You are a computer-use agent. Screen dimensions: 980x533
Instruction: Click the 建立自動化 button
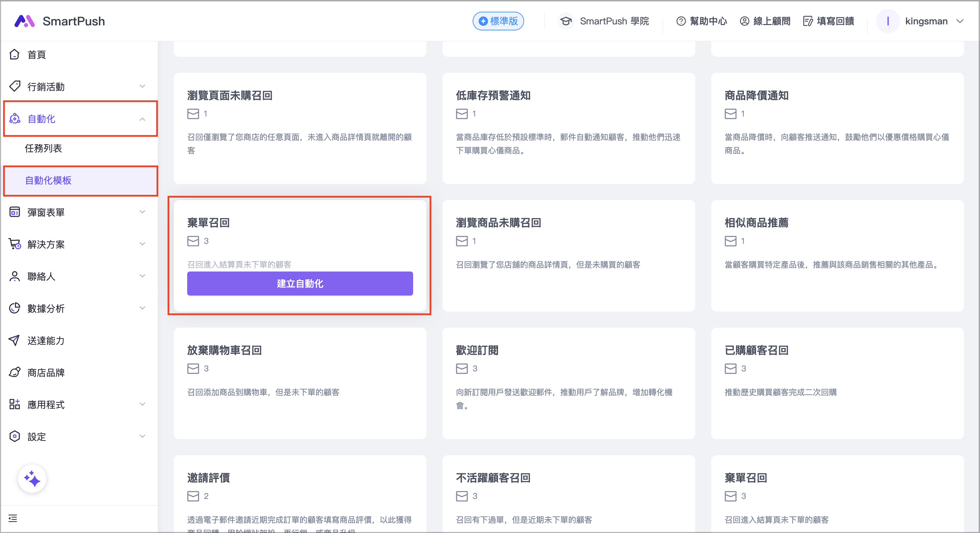[300, 283]
